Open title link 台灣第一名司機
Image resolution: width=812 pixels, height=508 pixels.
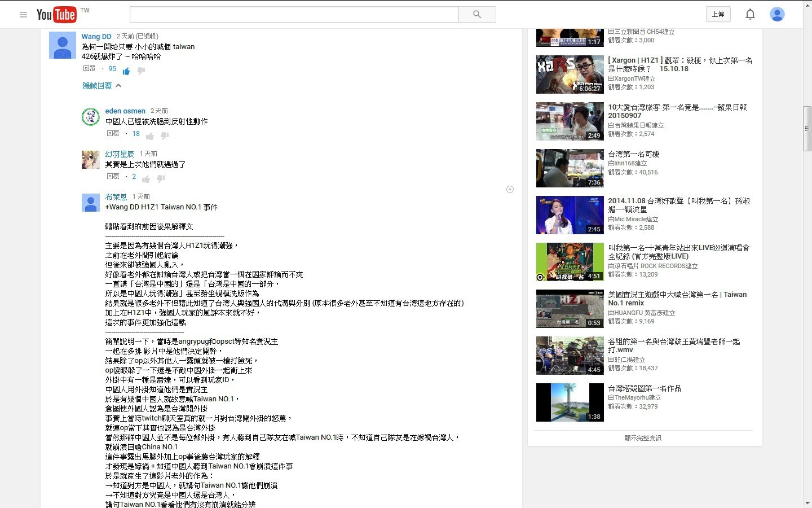pyautogui.click(x=634, y=154)
